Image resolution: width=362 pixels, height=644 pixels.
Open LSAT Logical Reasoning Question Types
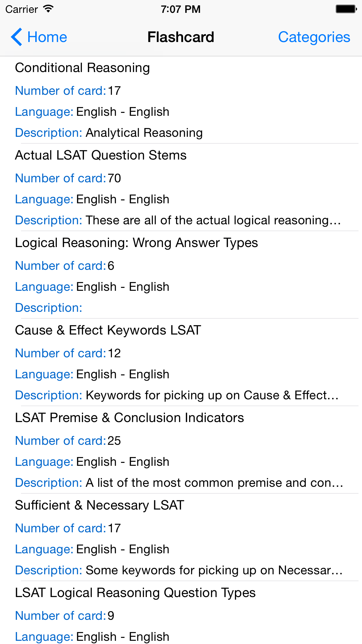coord(135,593)
